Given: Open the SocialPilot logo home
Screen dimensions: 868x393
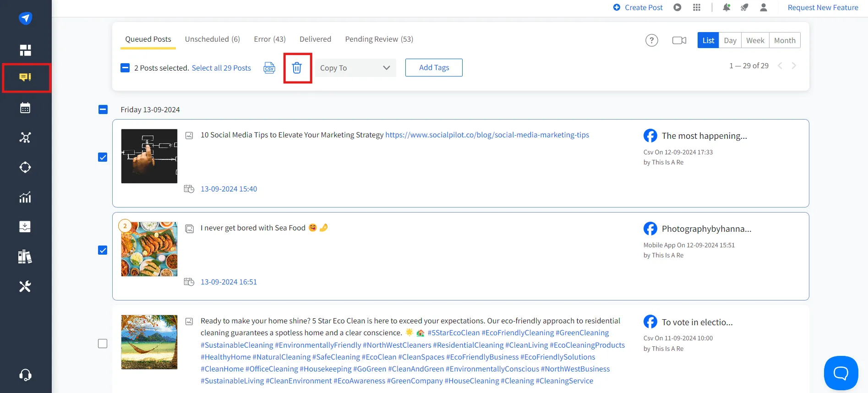Looking at the screenshot, I should click(25, 18).
